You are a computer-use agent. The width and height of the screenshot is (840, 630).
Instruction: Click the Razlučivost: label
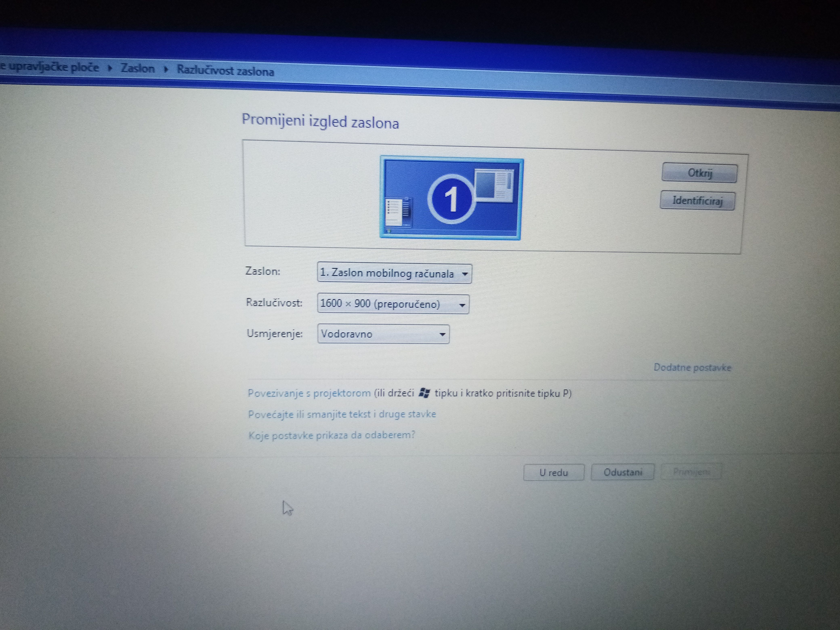274,303
